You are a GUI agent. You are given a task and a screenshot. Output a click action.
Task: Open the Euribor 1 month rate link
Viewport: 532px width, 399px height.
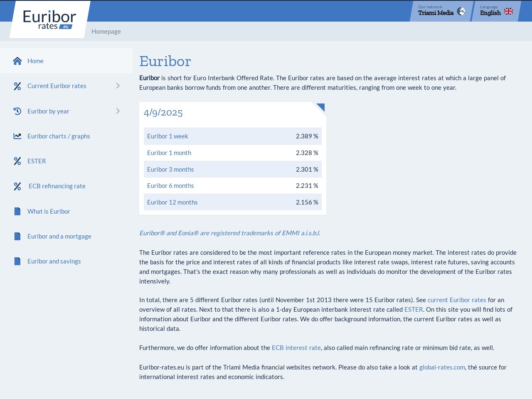pos(169,153)
